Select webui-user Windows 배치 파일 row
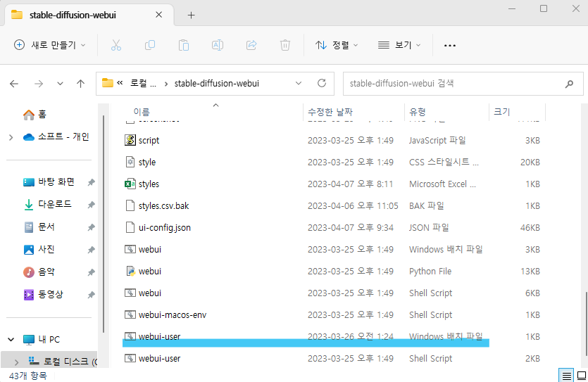 (x=334, y=336)
